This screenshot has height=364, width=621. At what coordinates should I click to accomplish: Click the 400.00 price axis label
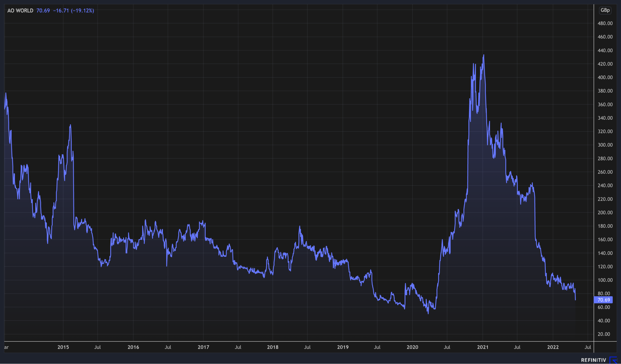(605, 78)
